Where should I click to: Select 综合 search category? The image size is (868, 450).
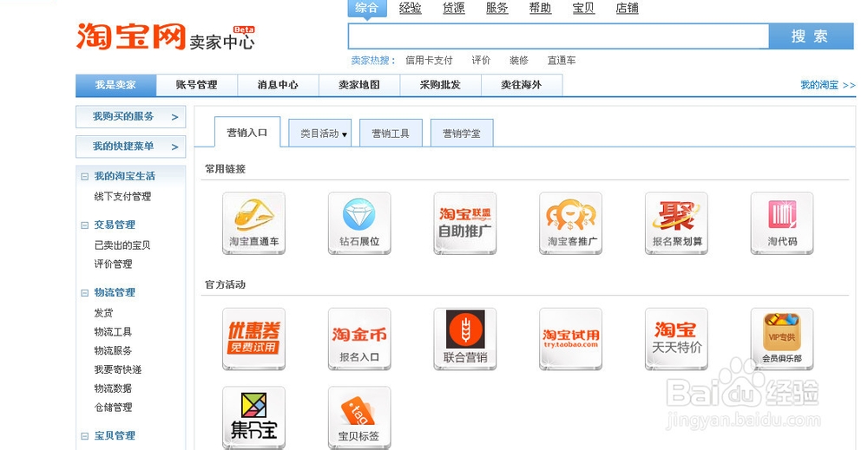pos(367,8)
